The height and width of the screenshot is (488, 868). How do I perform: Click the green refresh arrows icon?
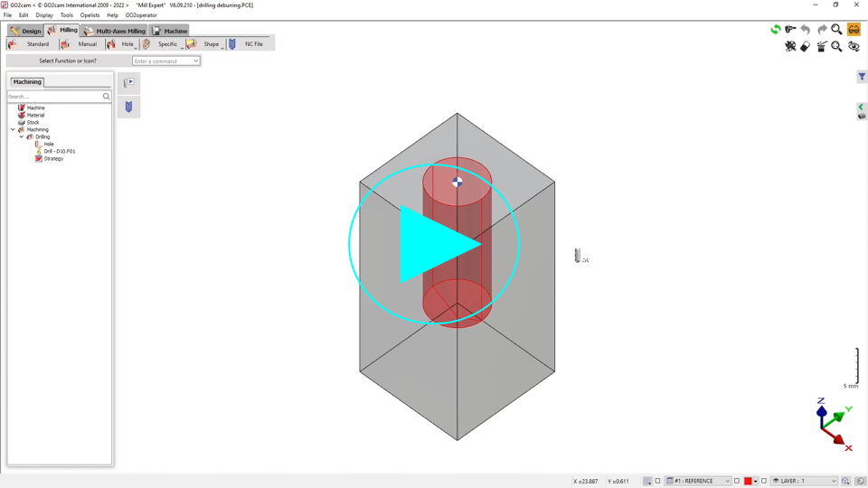coord(775,30)
